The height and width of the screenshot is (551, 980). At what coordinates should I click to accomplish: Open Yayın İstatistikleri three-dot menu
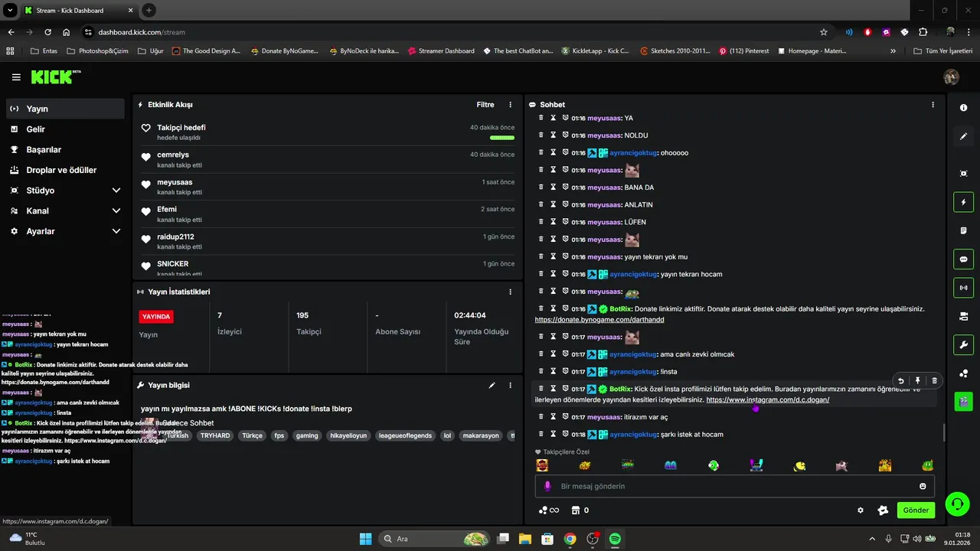[x=511, y=292]
